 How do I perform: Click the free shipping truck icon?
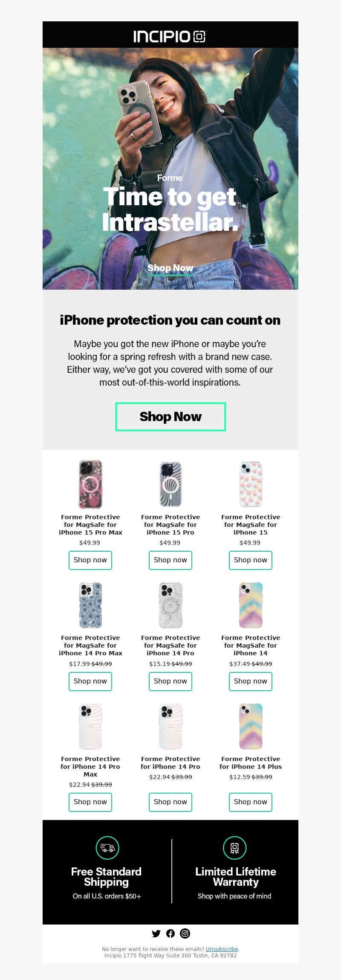(107, 848)
